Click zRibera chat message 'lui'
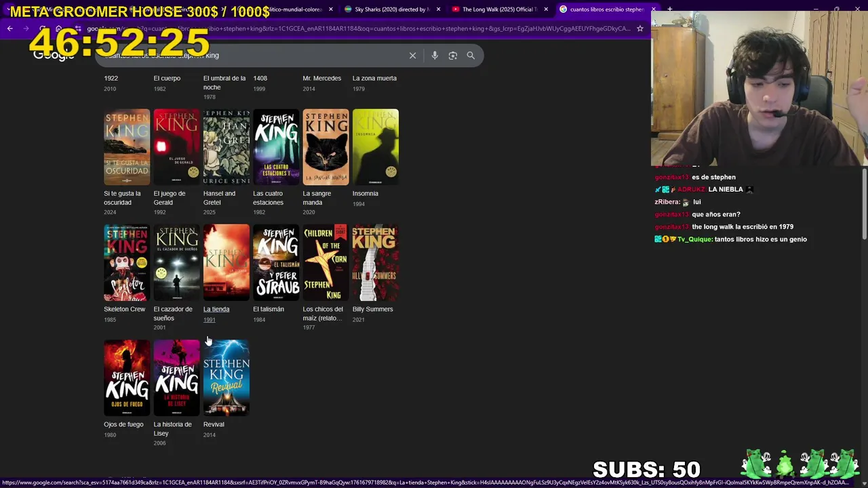This screenshot has width=868, height=488. [x=678, y=202]
